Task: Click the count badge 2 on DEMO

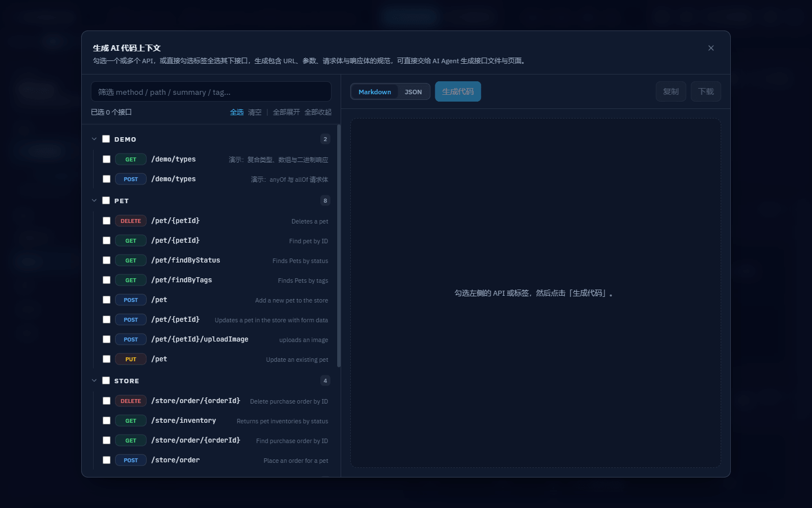Action: [x=325, y=139]
